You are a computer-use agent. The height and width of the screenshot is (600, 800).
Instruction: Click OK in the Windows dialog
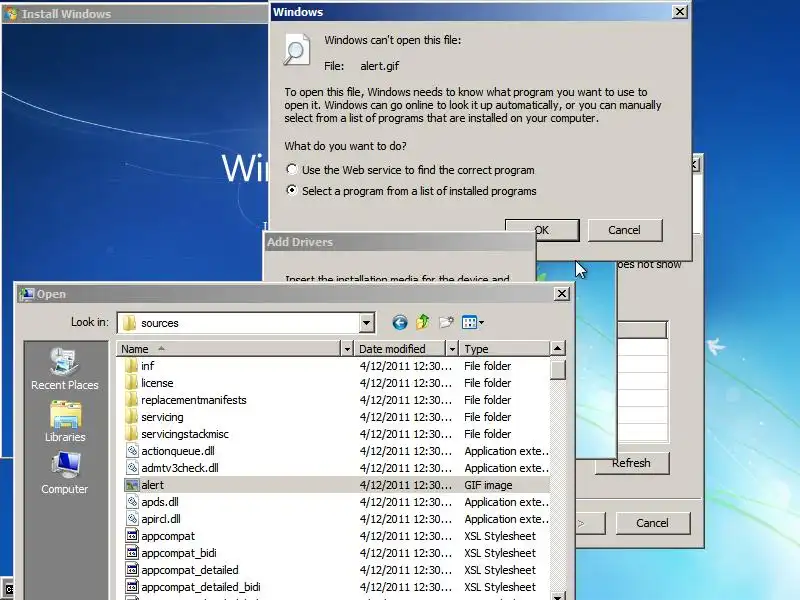[x=542, y=230]
